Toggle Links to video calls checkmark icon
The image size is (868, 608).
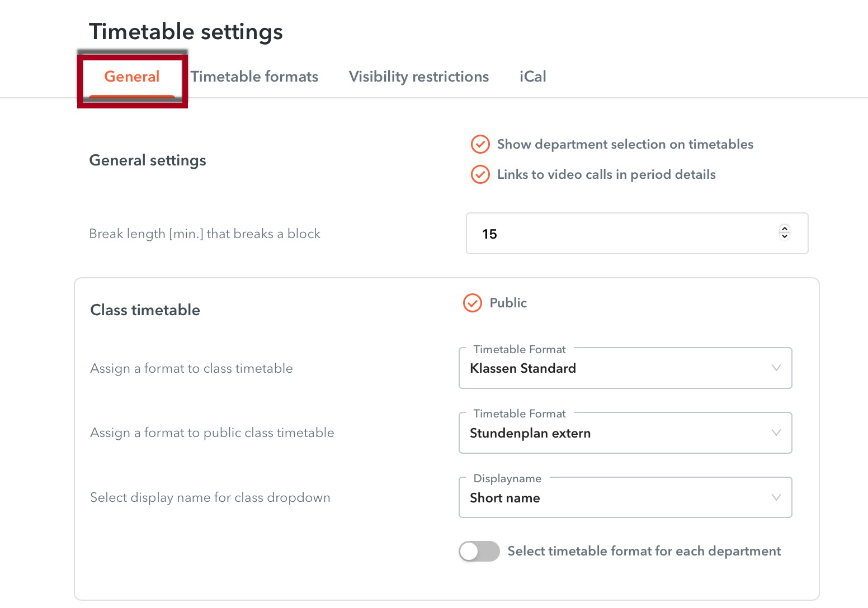coord(480,174)
